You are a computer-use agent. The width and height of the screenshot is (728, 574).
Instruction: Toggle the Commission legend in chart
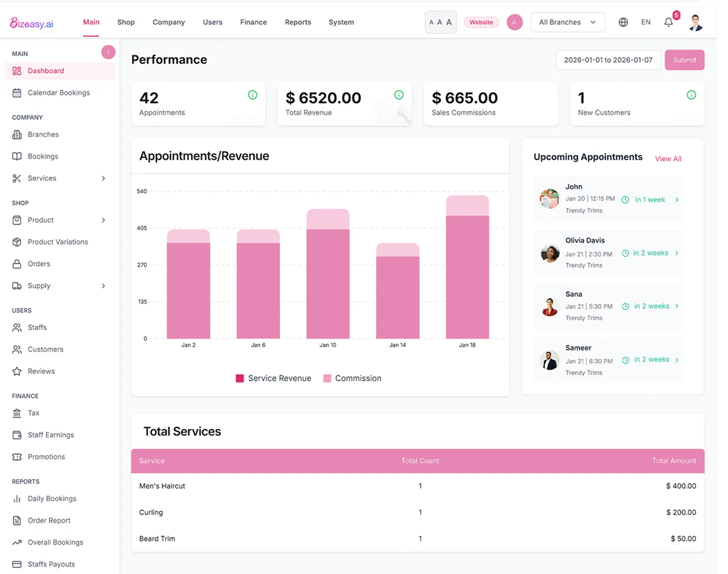coord(352,378)
